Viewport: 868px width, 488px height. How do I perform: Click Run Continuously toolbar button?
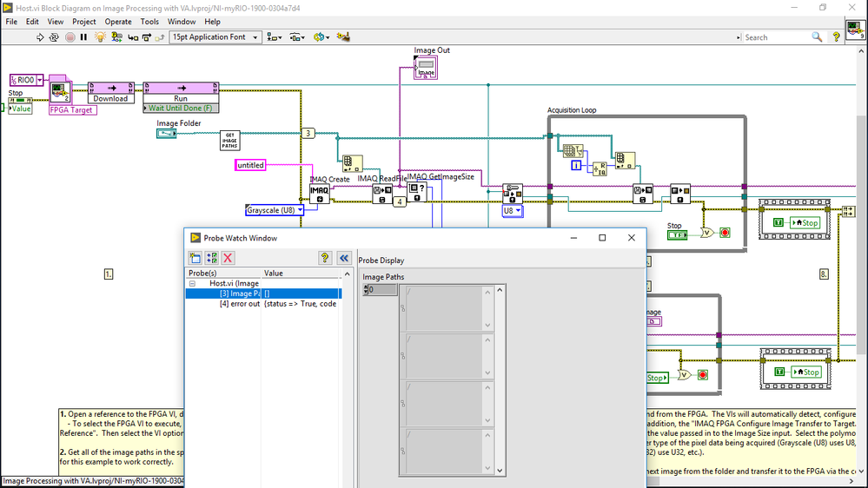pos(54,37)
